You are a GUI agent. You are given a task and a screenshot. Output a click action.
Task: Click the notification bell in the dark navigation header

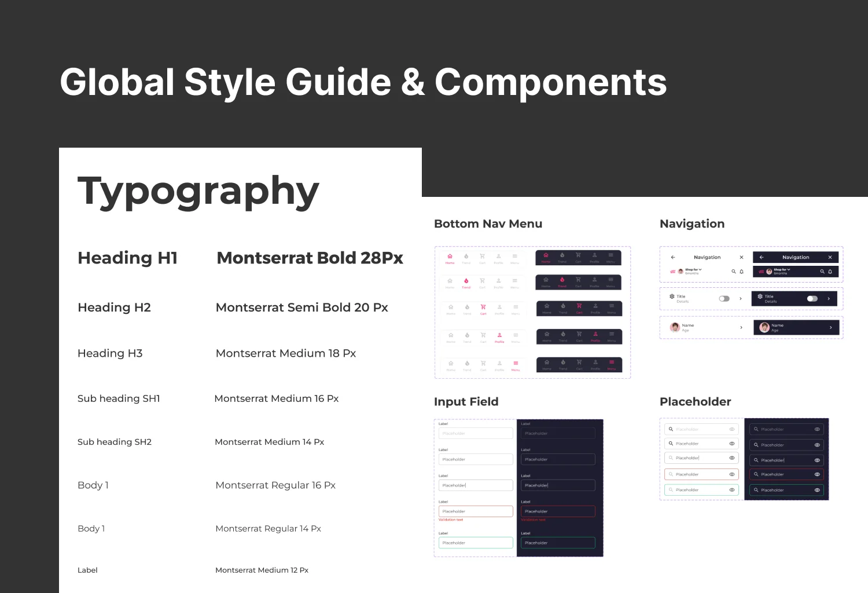[830, 271]
